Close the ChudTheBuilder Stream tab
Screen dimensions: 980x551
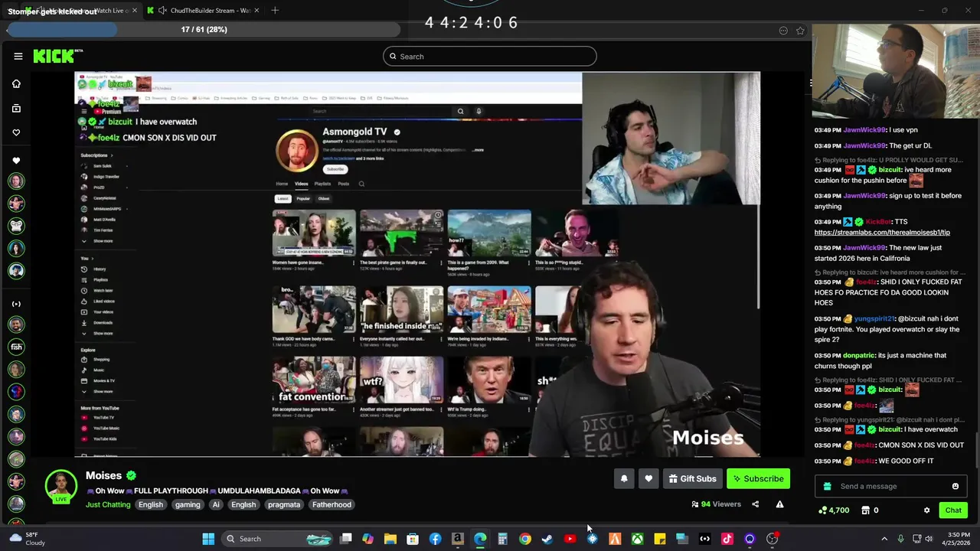pos(256,10)
